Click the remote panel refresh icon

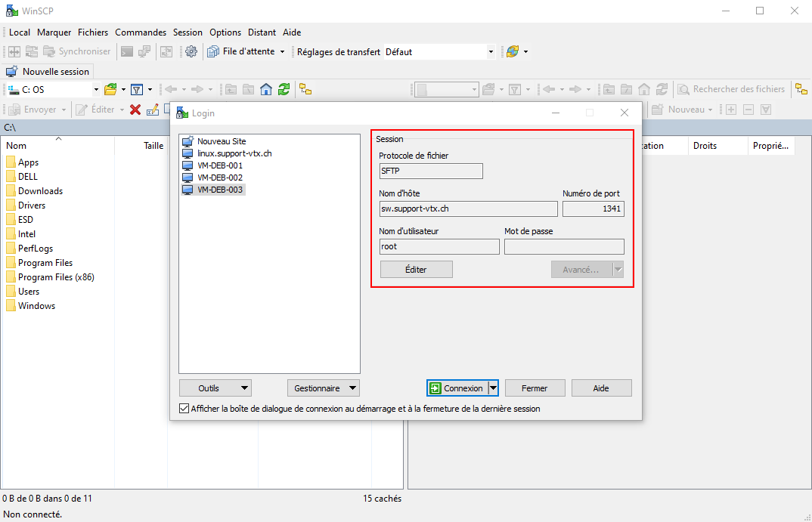(662, 89)
